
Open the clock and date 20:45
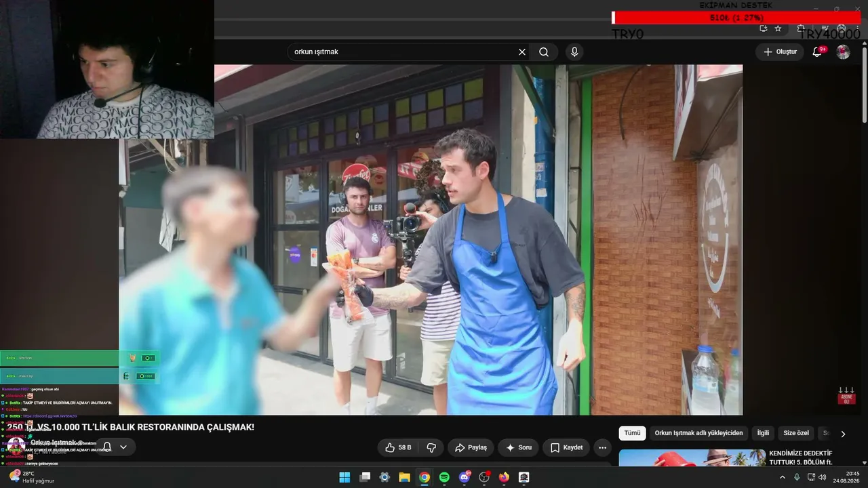pos(848,477)
